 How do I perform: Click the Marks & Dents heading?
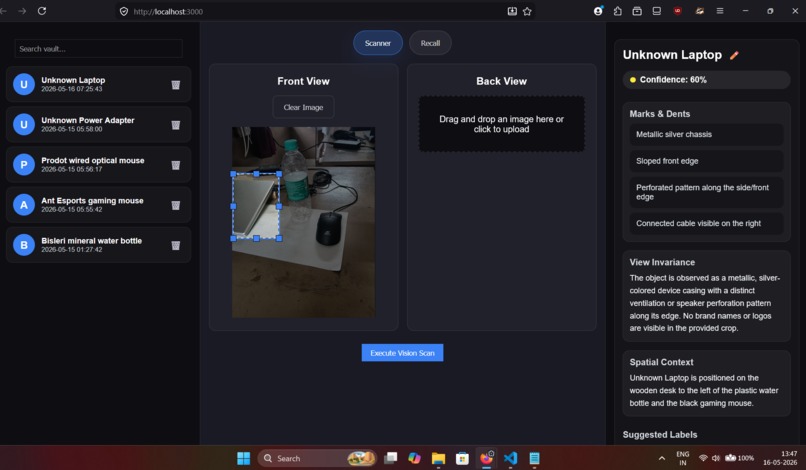pos(660,114)
